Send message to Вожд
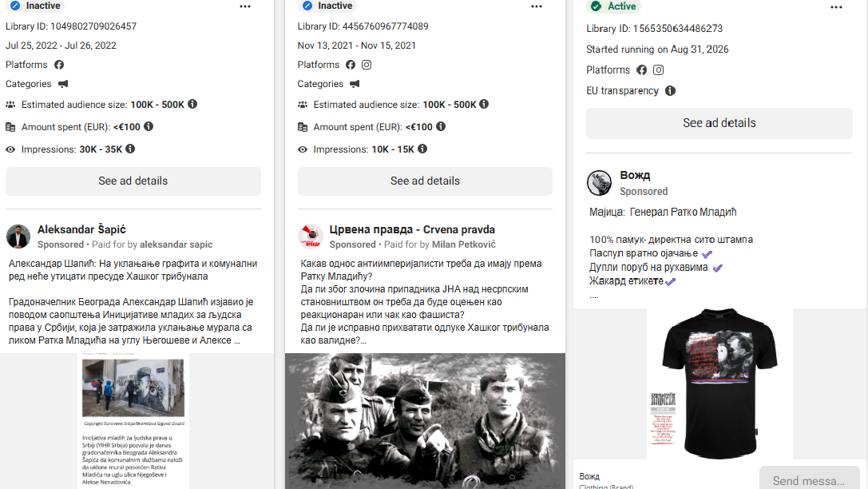868x489 pixels. pos(810,479)
